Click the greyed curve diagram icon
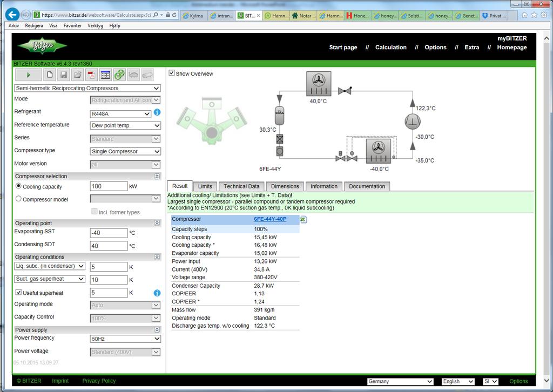 [x=133, y=75]
